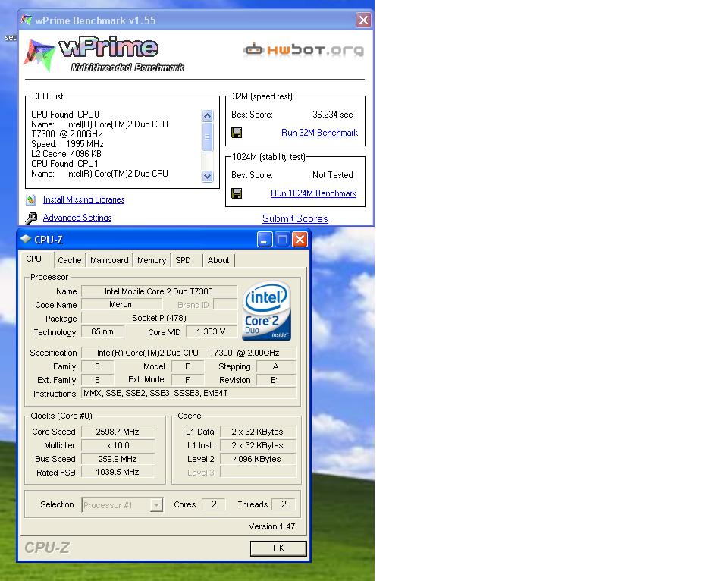Screen dimensions: 728x581
Task: Click the L1 Data cache value
Action: click(x=257, y=432)
